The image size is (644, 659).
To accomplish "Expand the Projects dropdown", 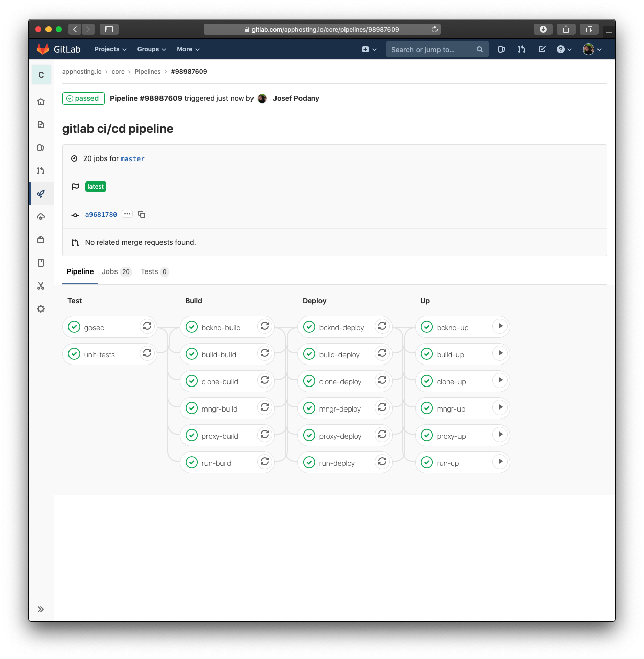I will click(110, 49).
